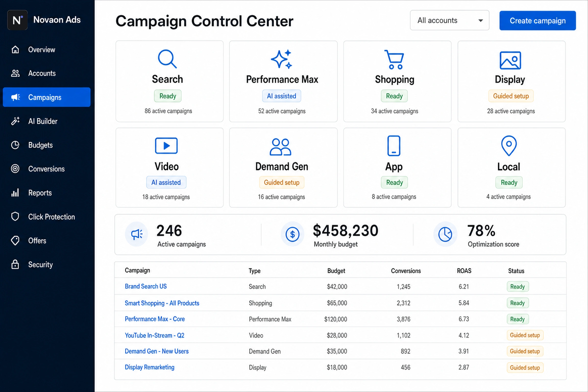The height and width of the screenshot is (392, 588).
Task: Open the All accounts dropdown
Action: (449, 20)
